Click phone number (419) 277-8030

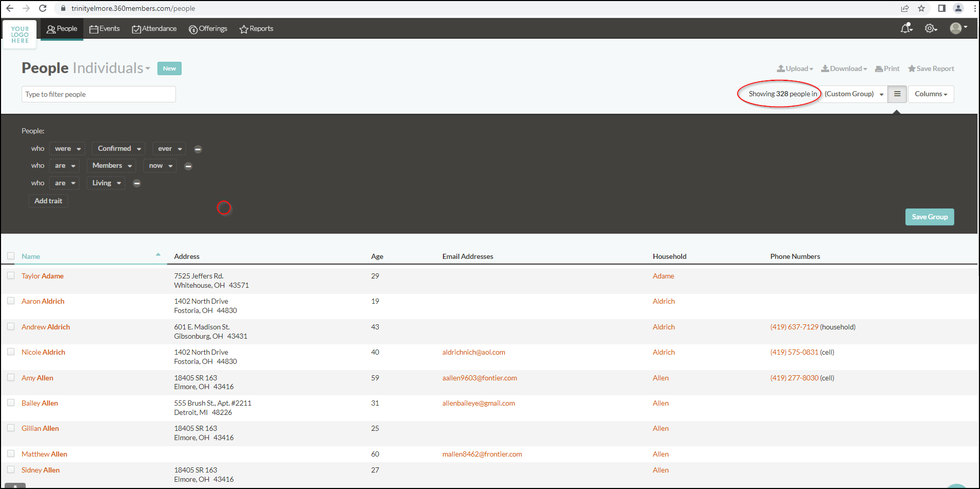[x=794, y=378]
